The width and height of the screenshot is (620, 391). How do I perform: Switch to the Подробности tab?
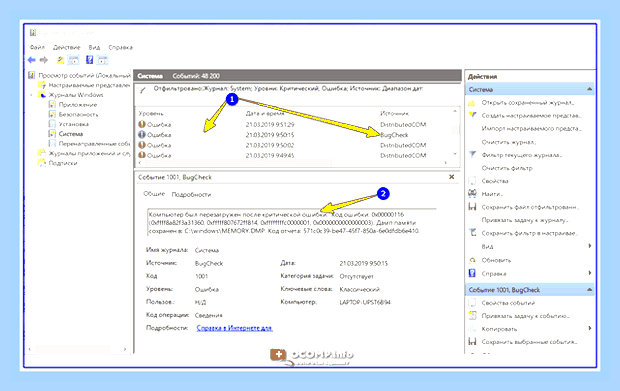[x=191, y=195]
